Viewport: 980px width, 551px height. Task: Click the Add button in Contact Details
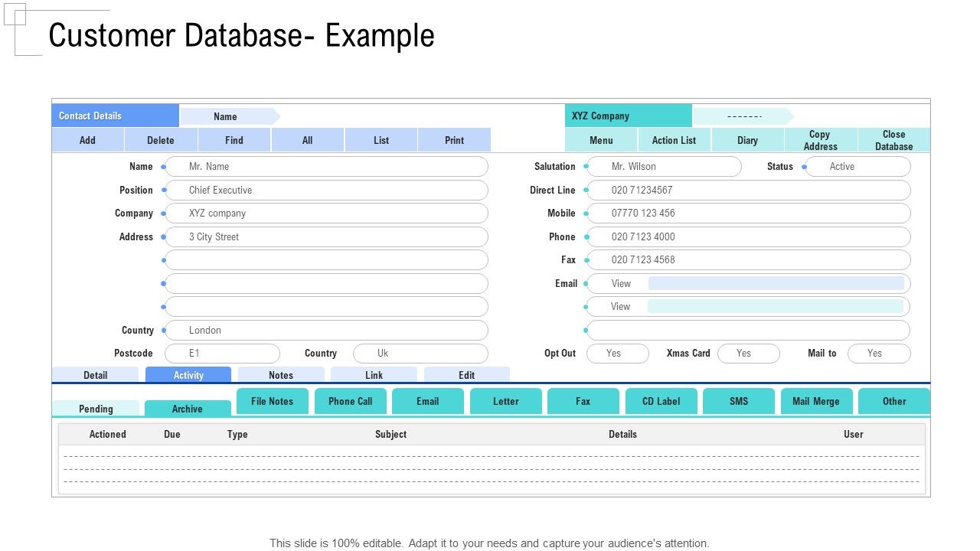[87, 140]
